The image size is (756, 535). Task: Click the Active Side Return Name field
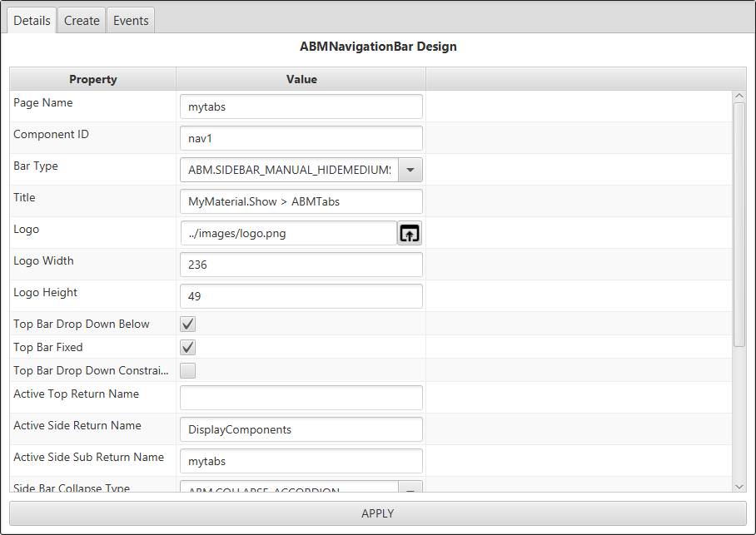coord(301,430)
